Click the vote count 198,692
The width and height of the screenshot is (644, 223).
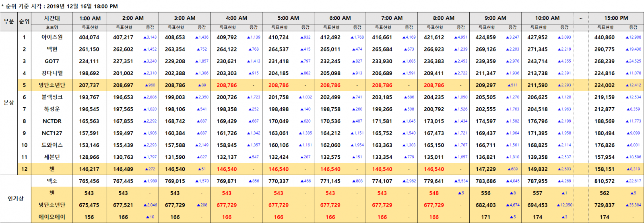point(89,73)
